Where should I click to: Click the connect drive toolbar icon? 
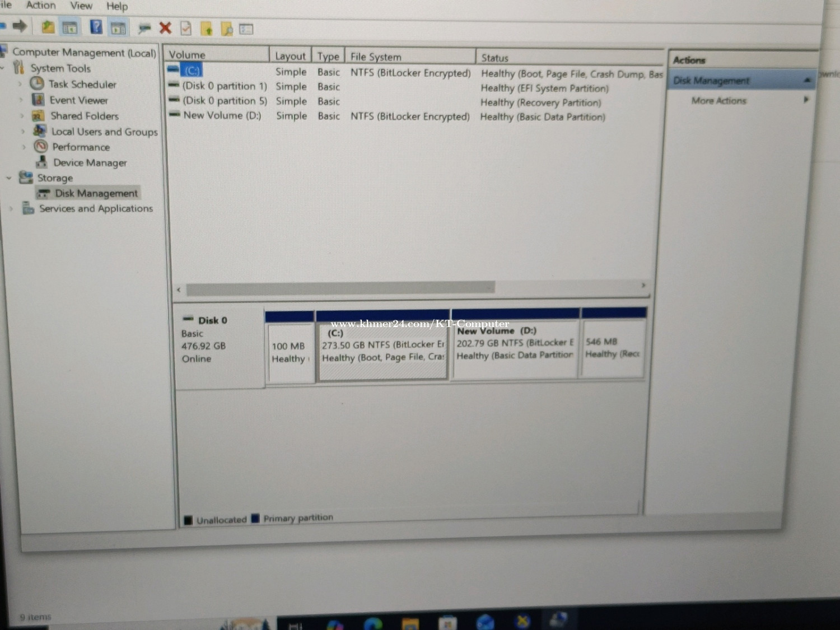pos(144,28)
